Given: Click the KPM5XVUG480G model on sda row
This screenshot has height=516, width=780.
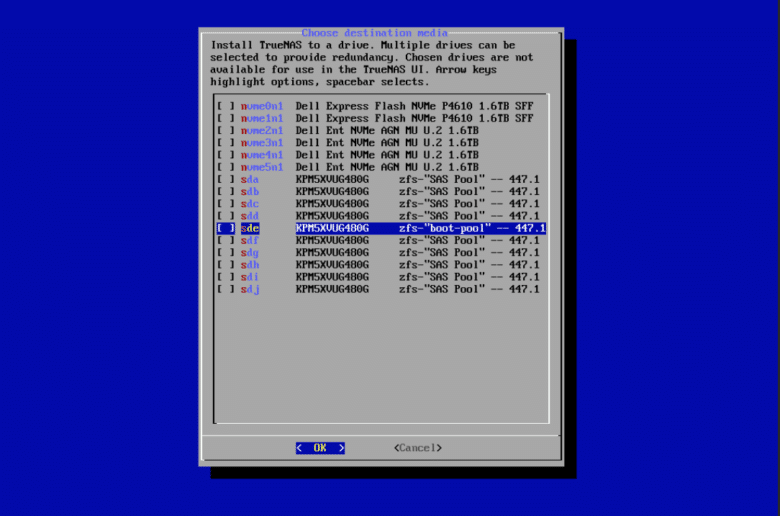Looking at the screenshot, I should (332, 179).
